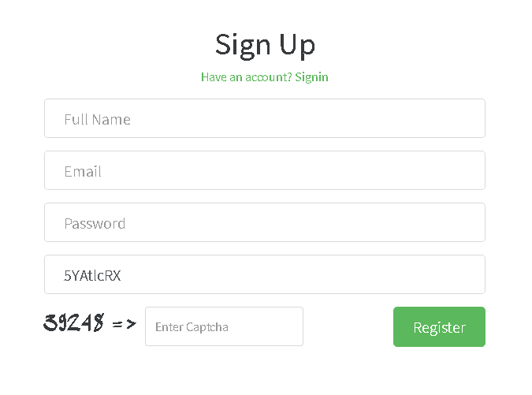
Task: Submit the form with Register
Action: tap(439, 327)
